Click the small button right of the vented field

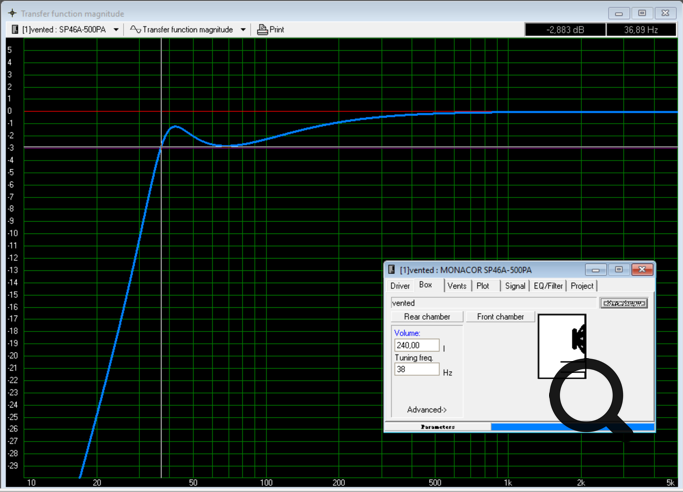623,303
